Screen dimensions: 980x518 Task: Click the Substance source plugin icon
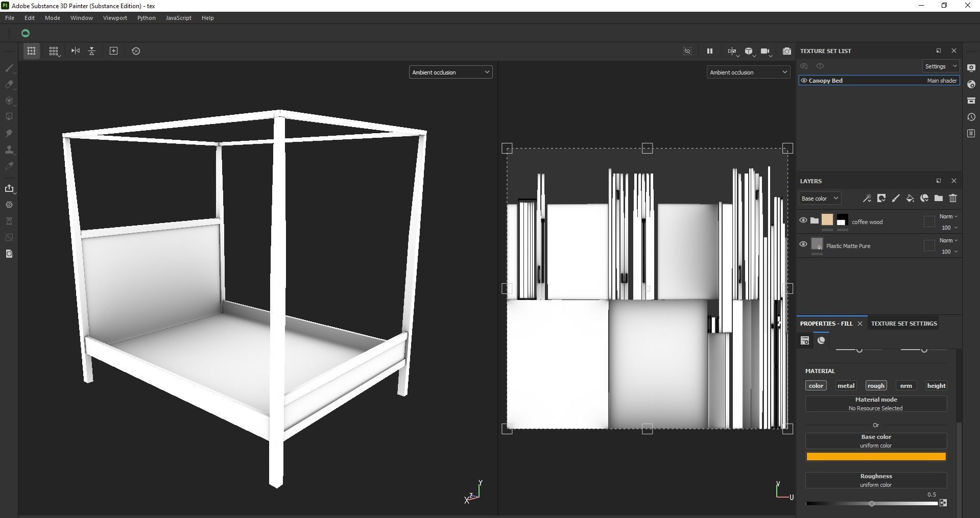[x=9, y=205]
